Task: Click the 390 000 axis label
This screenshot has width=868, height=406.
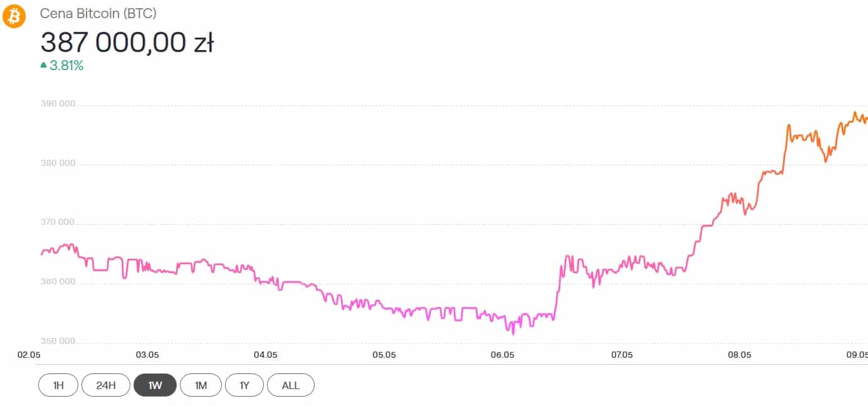Action: (58, 104)
